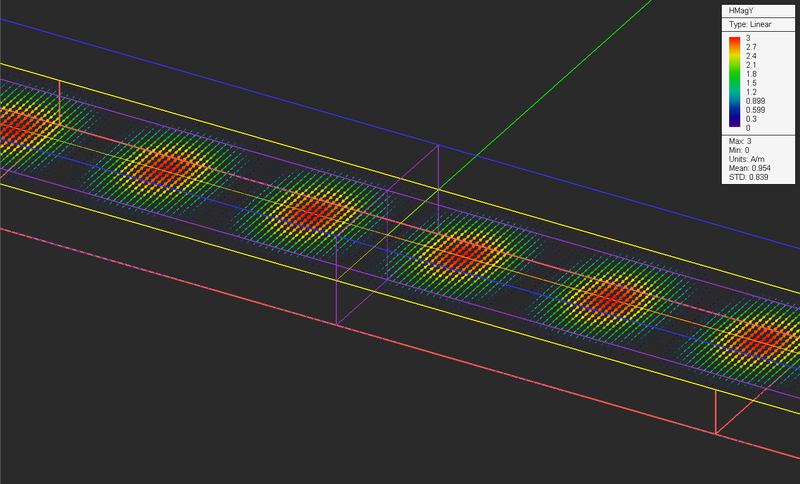Click the 'Mean: 0.954' statistic
Screen dimensions: 800x484
(749, 168)
